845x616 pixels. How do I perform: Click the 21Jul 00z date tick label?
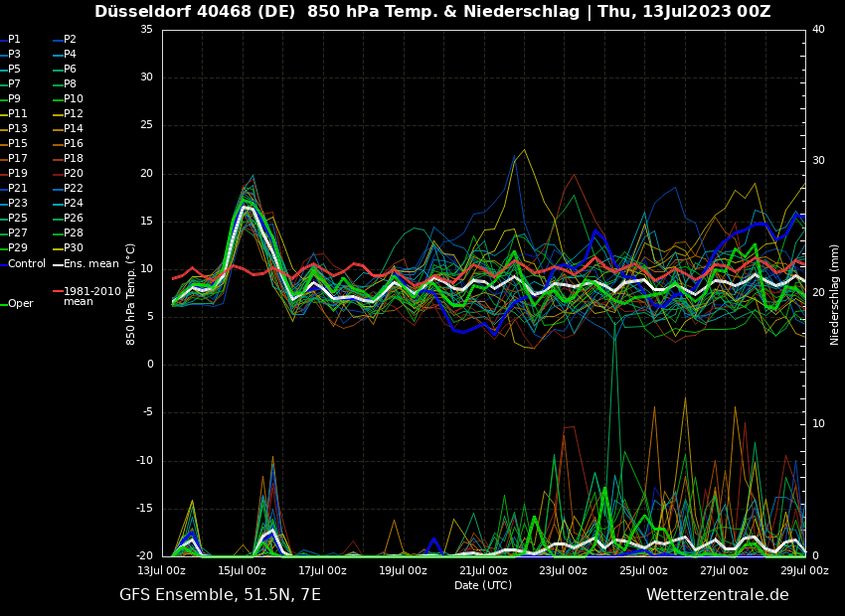tap(483, 570)
